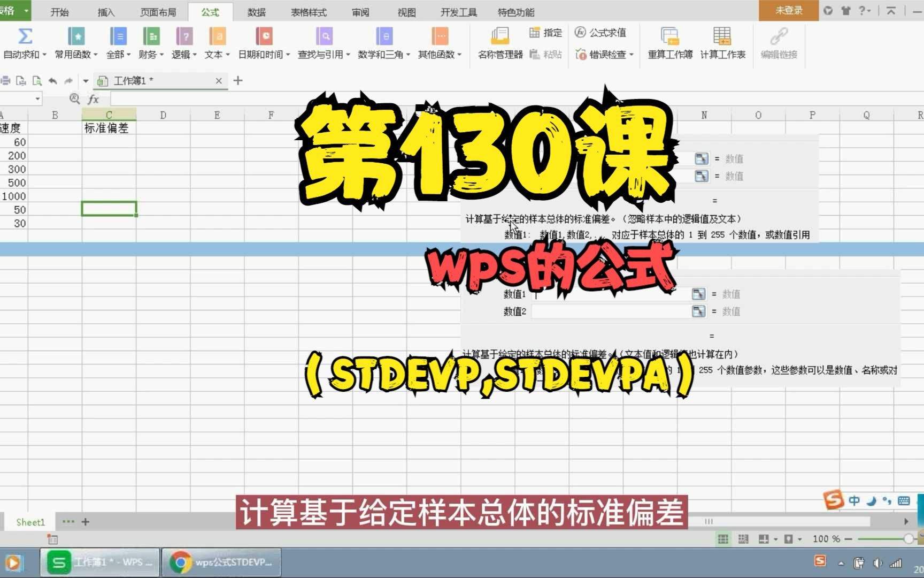
Task: Open the 审阅 ribbon tab
Action: tap(360, 12)
